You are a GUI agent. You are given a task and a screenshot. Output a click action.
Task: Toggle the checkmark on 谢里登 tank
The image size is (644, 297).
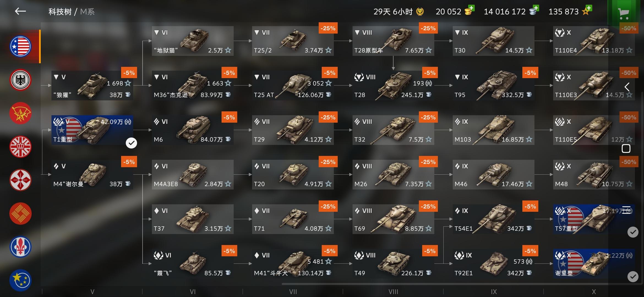[633, 276]
